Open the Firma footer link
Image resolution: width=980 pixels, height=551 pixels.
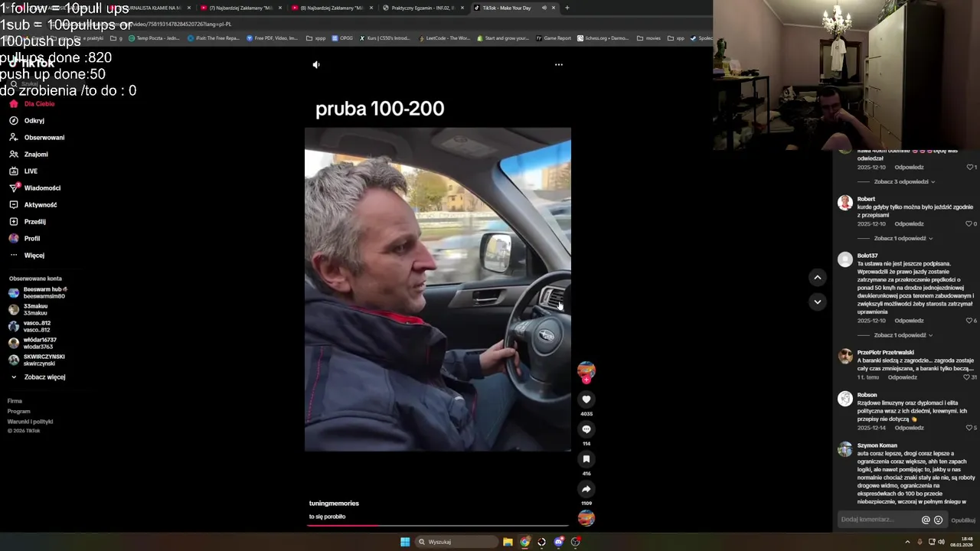pos(15,401)
